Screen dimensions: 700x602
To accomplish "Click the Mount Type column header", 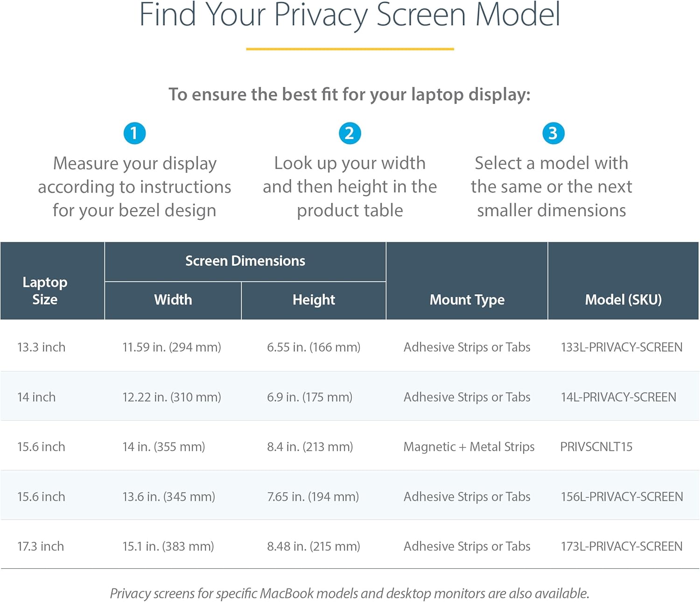I will 467,300.
